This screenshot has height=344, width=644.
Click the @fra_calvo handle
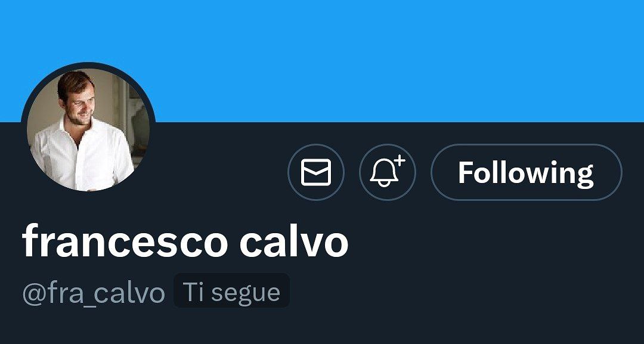pos(94,293)
